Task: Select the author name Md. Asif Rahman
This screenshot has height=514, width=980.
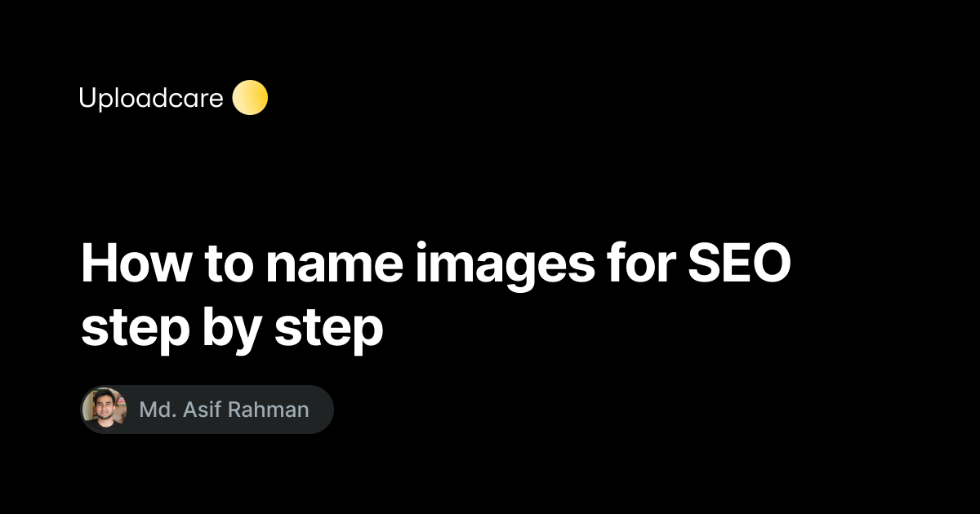Action: click(225, 410)
